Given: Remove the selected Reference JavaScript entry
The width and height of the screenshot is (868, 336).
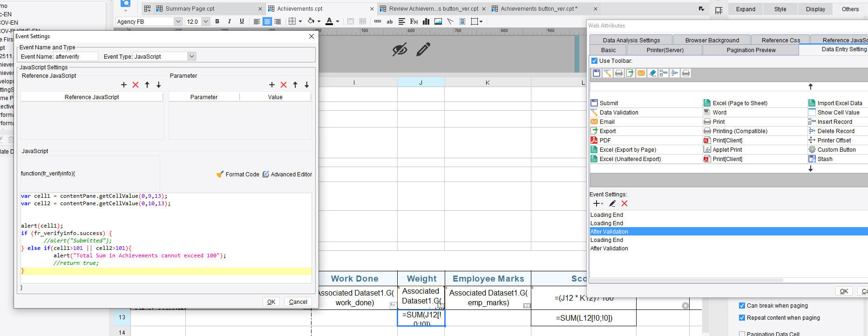Looking at the screenshot, I should tap(136, 85).
